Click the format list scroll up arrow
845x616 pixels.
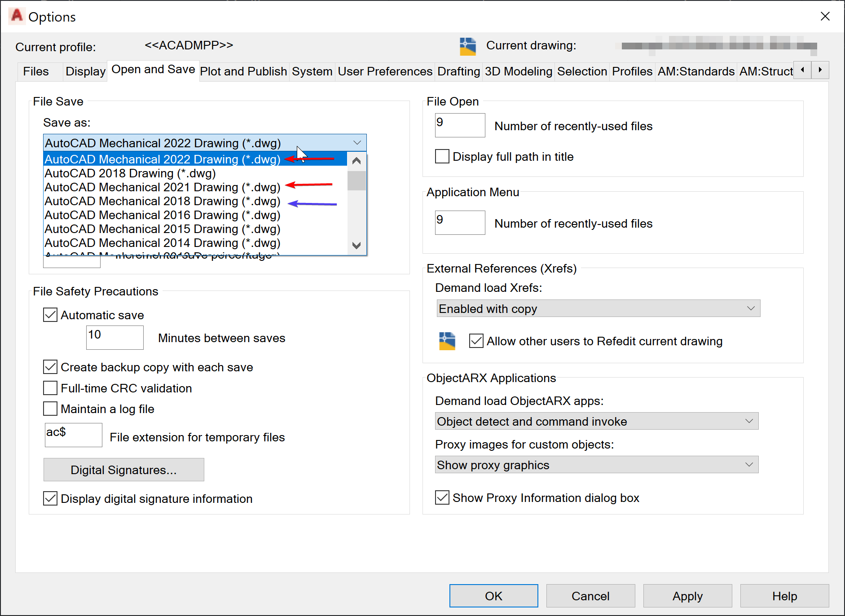(x=356, y=161)
